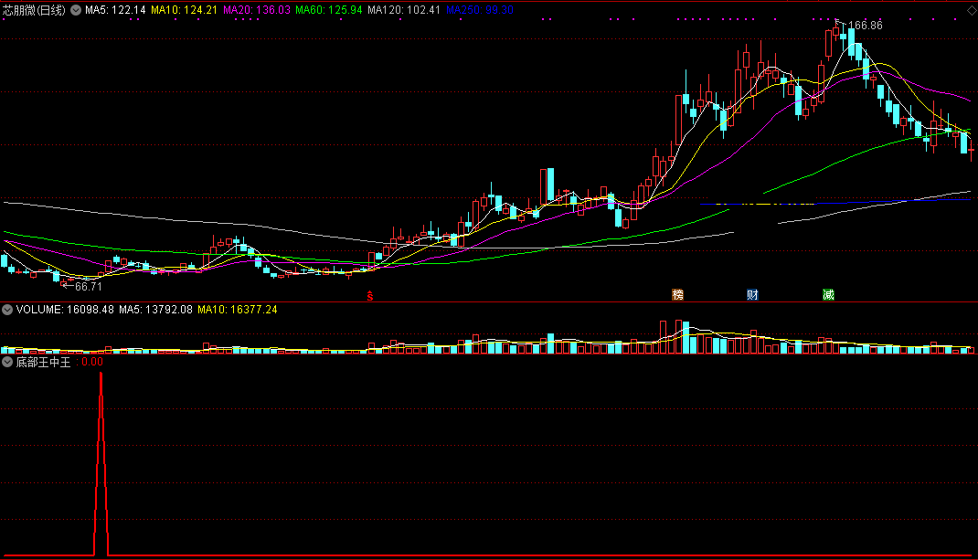This screenshot has width=978, height=560.
Task: Open the 财 financial report marker
Action: 752,294
